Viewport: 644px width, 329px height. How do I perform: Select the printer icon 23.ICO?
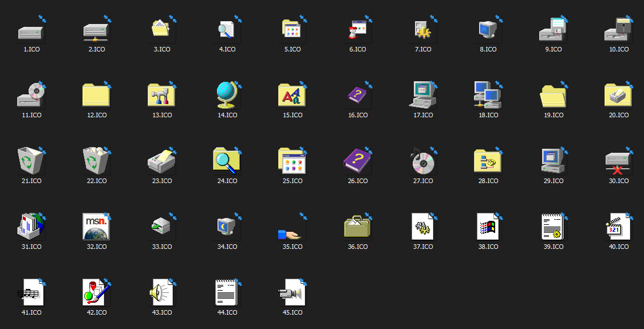pyautogui.click(x=161, y=161)
